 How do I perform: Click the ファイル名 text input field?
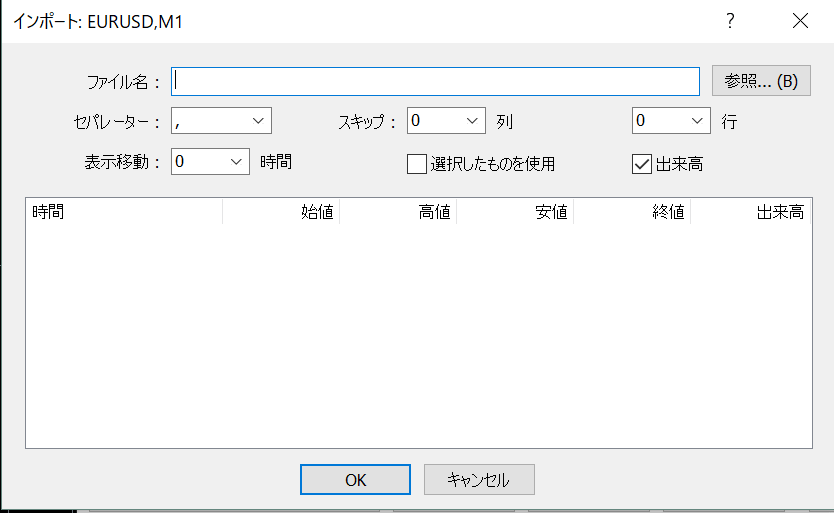coord(435,81)
